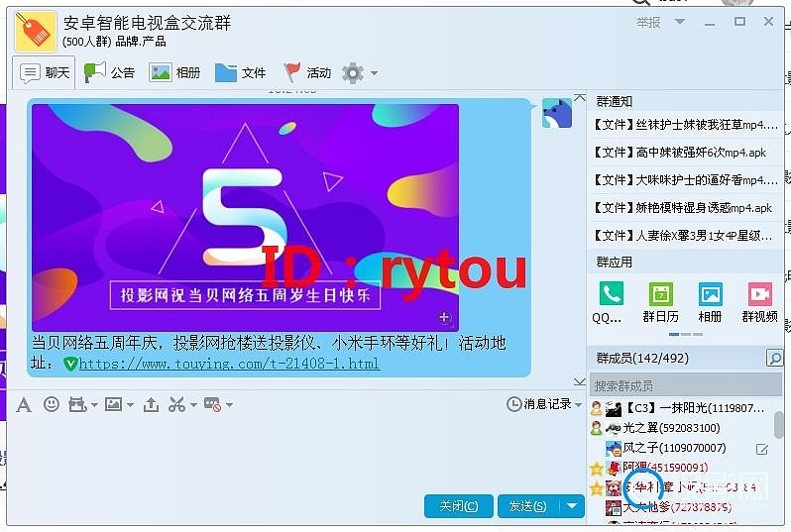Click the scissors screenshot icon

click(x=176, y=404)
